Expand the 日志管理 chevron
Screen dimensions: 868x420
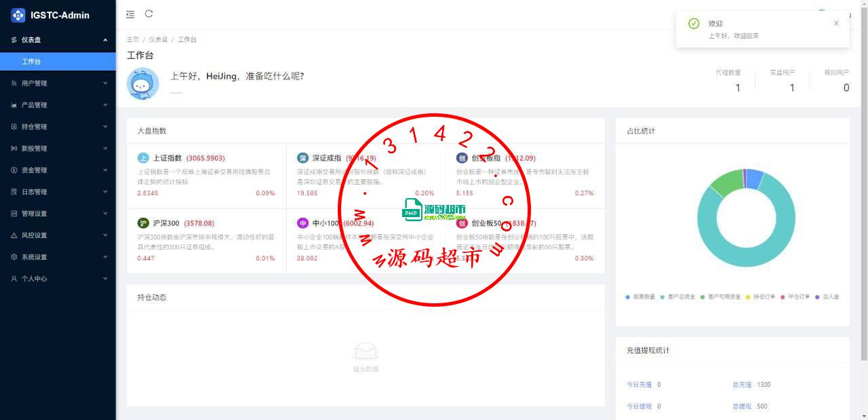click(x=105, y=192)
